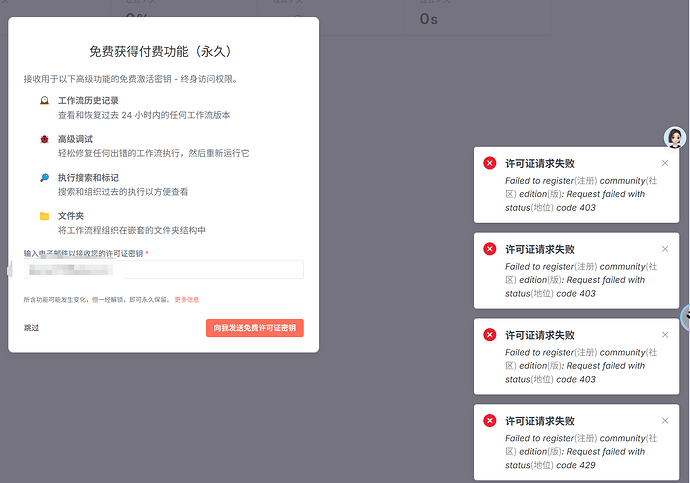Screen dimensions: 690x483
Task: Close the second 许可证请求失败 notification
Action: 665,249
